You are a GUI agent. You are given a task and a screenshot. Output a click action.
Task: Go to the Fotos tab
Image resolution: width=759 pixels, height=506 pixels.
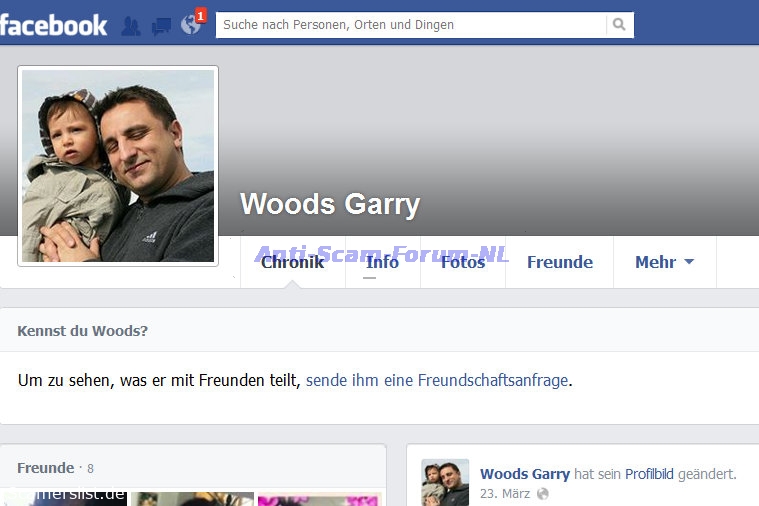462,262
